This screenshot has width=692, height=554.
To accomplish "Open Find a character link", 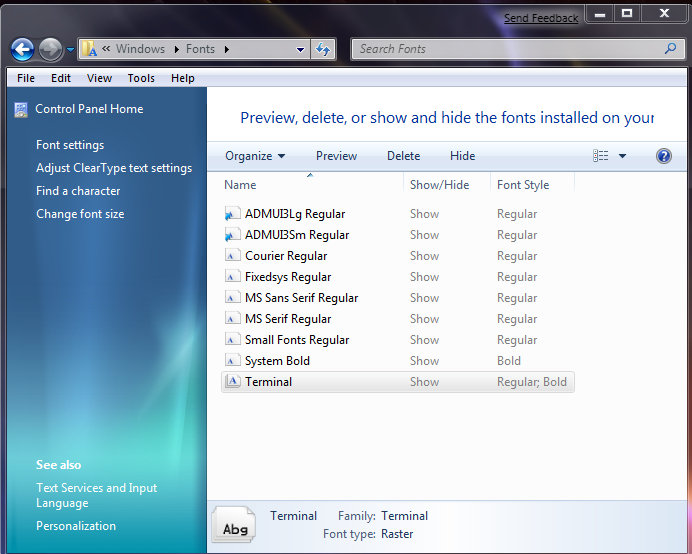I will coord(78,191).
